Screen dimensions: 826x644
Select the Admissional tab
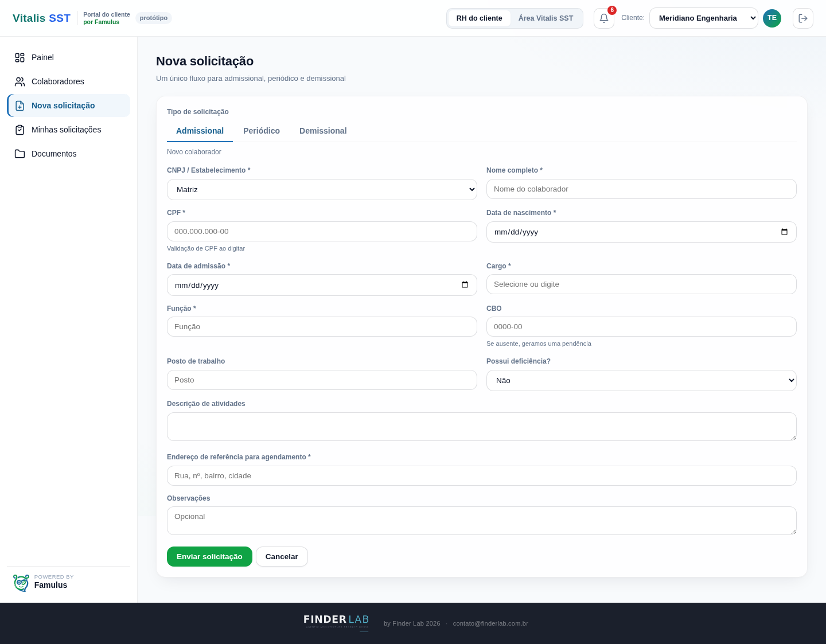[x=200, y=131]
